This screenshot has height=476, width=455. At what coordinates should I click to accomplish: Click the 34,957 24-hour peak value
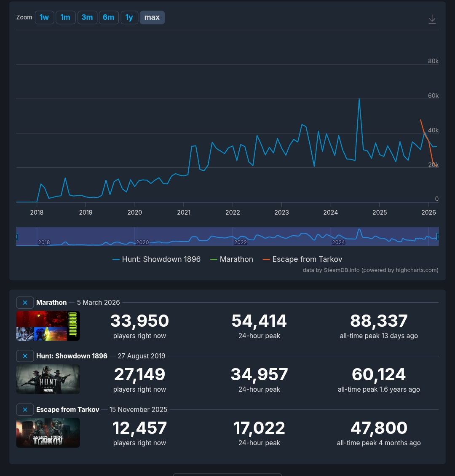[x=259, y=374]
